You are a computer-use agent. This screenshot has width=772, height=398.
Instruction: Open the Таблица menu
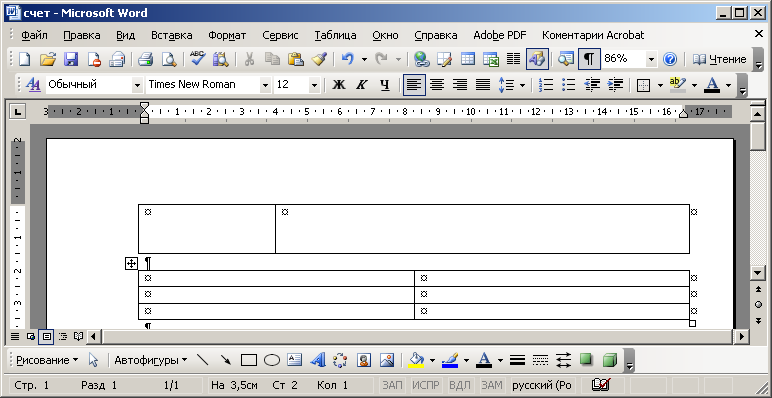[335, 35]
